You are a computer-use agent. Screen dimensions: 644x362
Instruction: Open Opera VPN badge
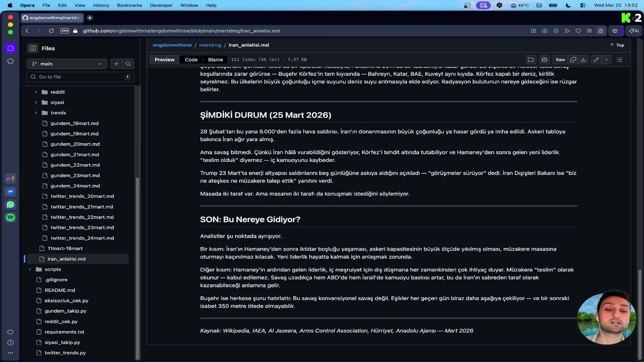point(64,31)
